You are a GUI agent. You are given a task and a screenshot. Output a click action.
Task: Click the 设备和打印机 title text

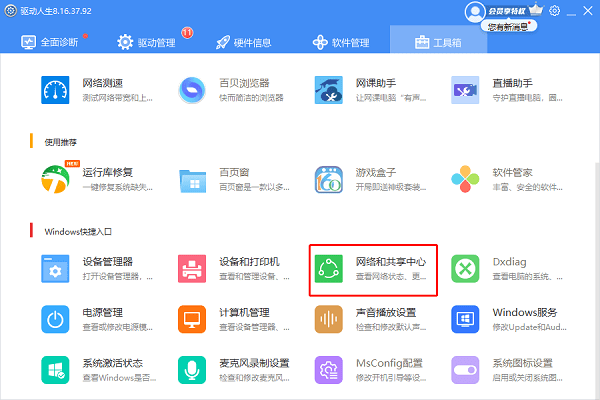click(x=249, y=262)
